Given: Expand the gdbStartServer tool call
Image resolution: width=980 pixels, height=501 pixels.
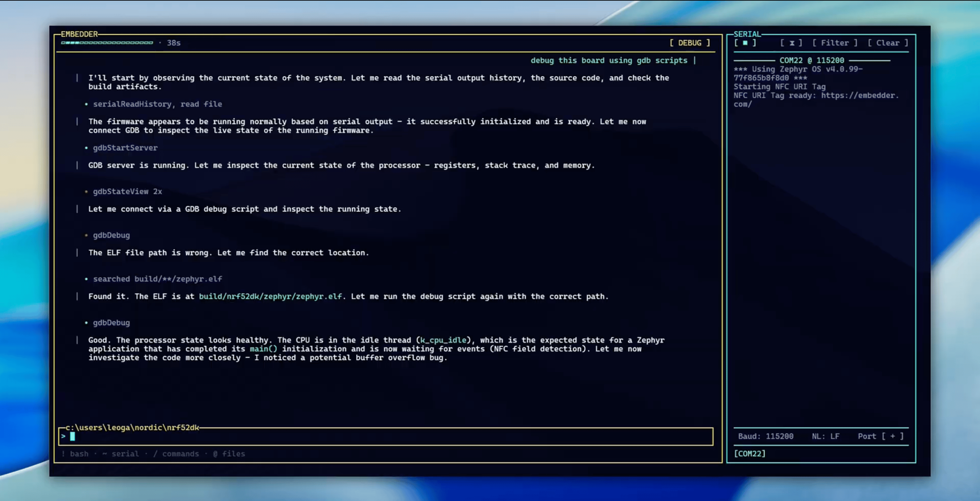Looking at the screenshot, I should coord(125,148).
